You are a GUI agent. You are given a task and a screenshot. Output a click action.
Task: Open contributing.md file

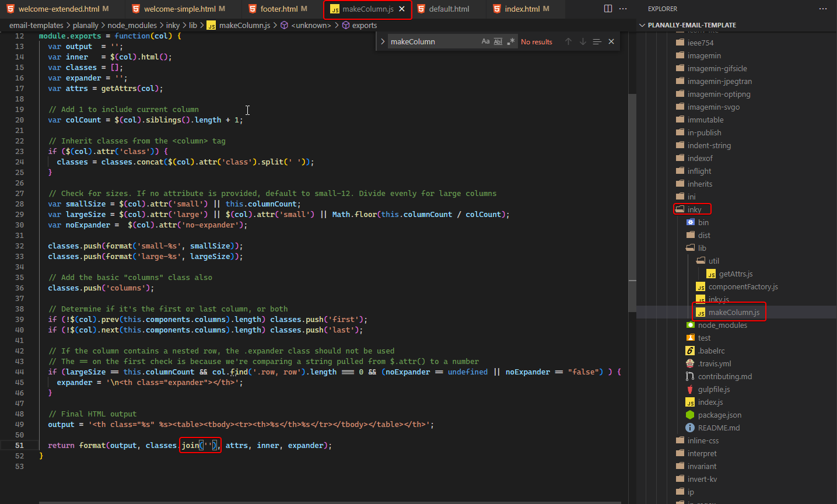coord(725,376)
